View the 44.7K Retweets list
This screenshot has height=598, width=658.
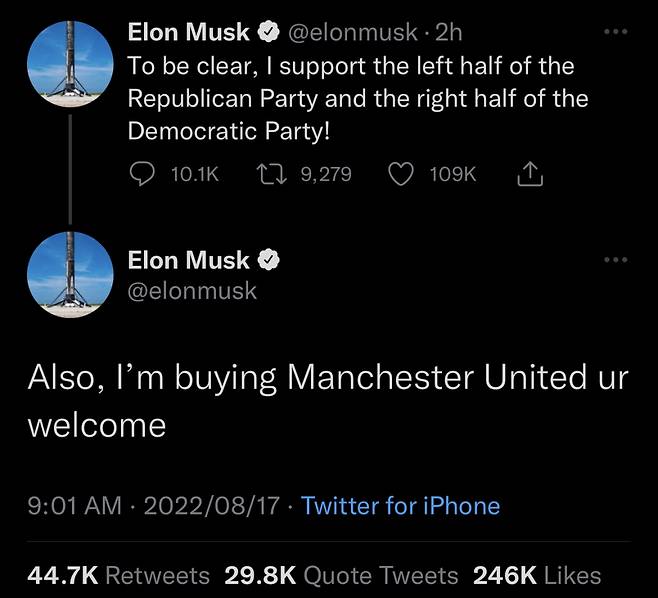(x=119, y=575)
